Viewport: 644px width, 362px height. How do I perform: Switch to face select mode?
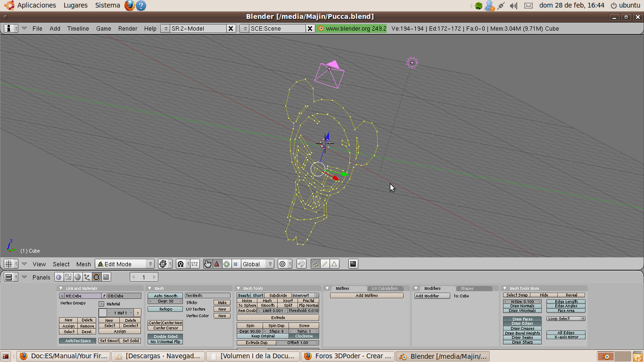[334, 264]
